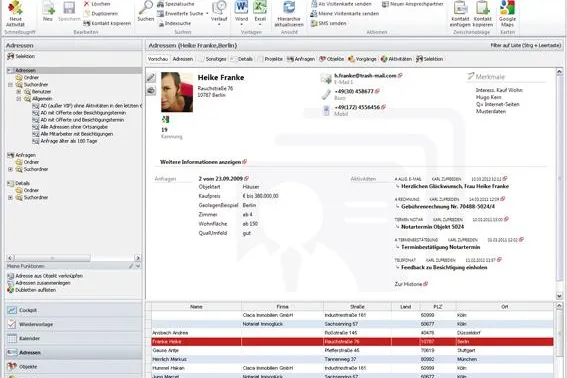Screen dimensions: 567x378
Task: Select the Ansbach Andrea row
Action: (352, 333)
